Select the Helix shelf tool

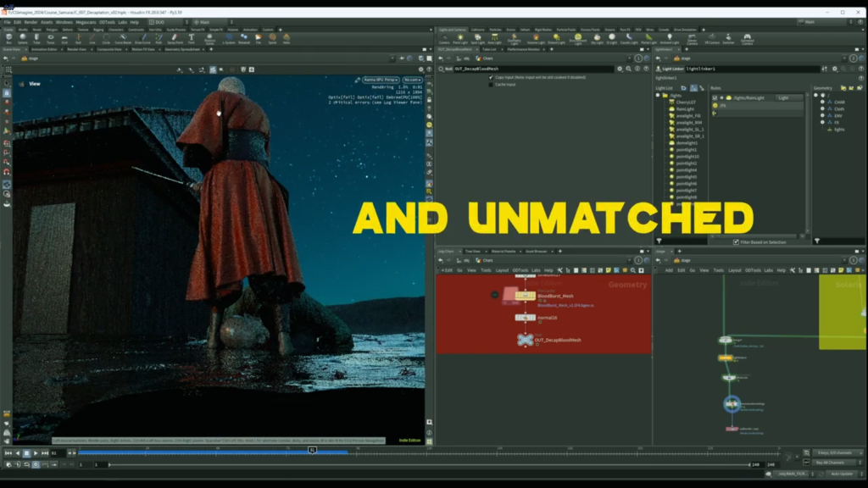coord(287,38)
